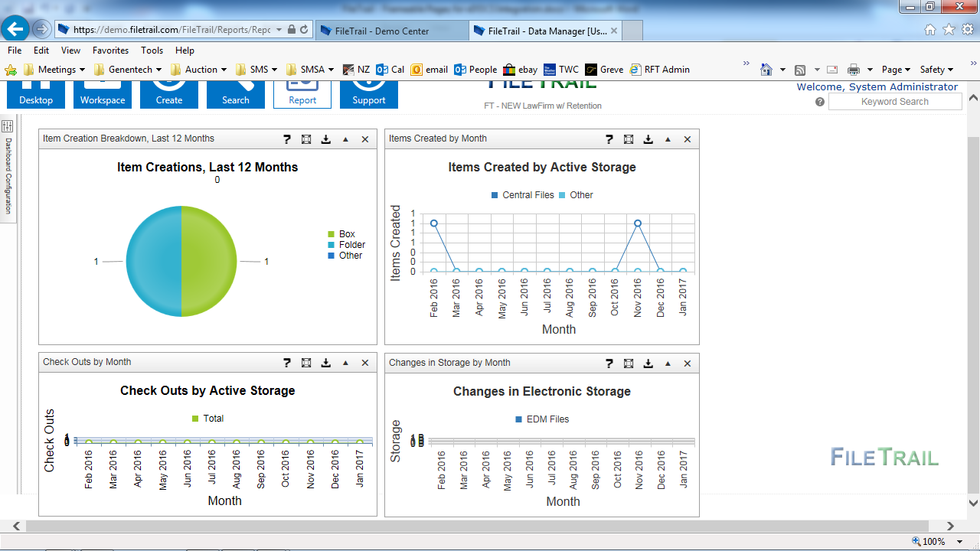
Task: Toggle Folder slice in pie chart legend
Action: pos(346,245)
